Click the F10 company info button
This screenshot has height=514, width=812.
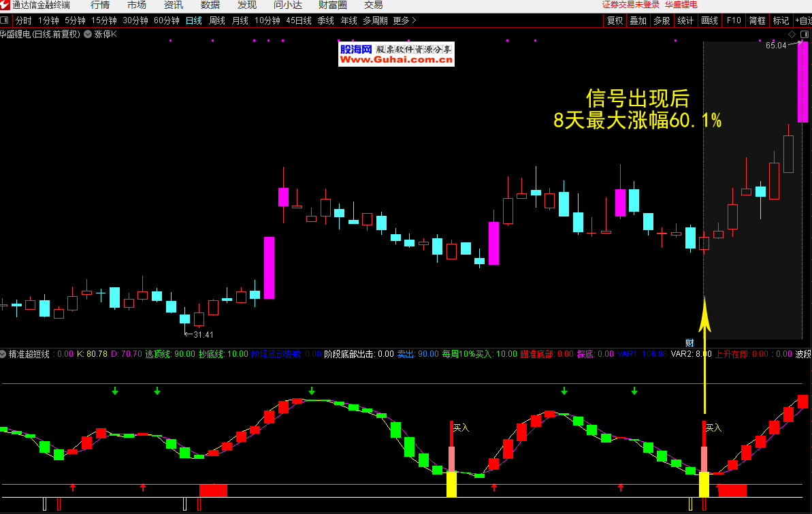tap(734, 20)
